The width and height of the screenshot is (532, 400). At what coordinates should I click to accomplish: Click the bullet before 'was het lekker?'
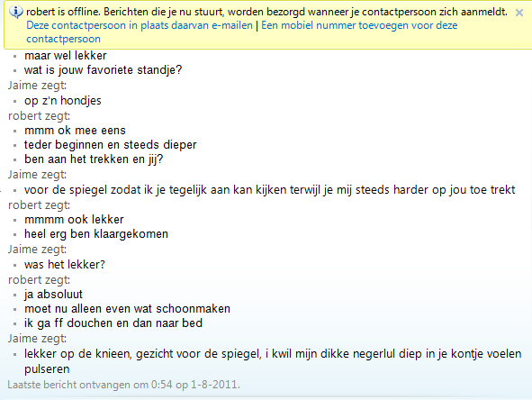click(x=14, y=266)
